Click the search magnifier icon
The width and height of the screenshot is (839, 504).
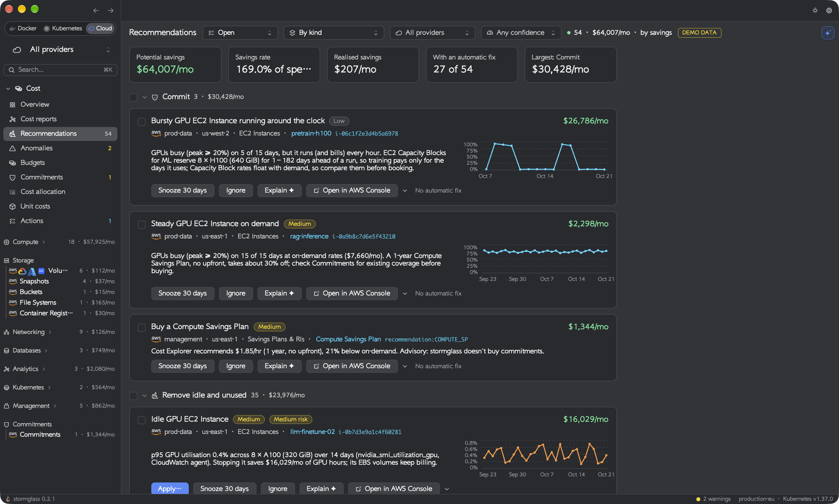coord(11,70)
